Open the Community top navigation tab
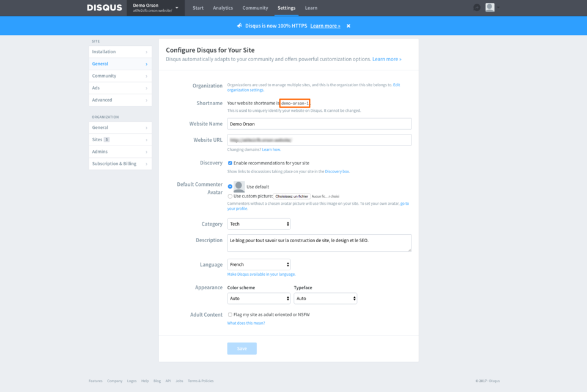This screenshot has height=392, width=587. [x=255, y=8]
